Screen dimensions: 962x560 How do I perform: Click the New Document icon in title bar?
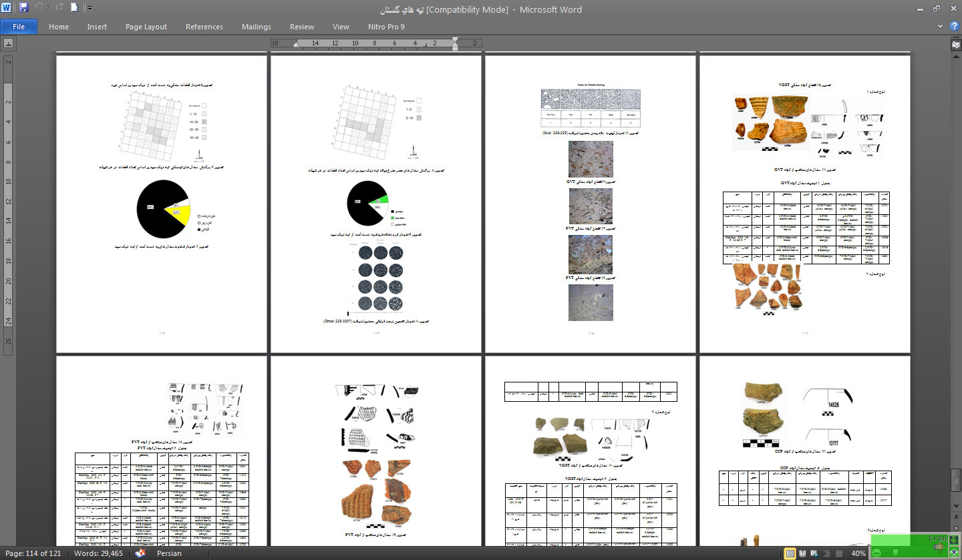point(74,9)
